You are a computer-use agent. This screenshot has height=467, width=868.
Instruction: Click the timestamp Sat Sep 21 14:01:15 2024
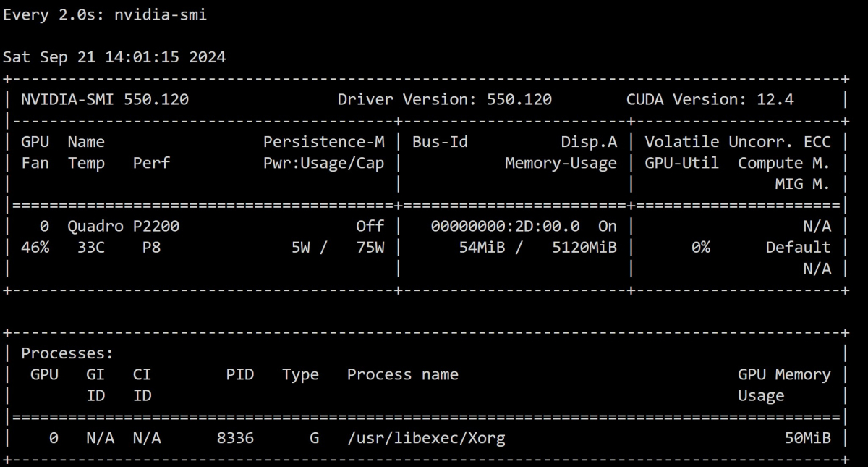(114, 57)
